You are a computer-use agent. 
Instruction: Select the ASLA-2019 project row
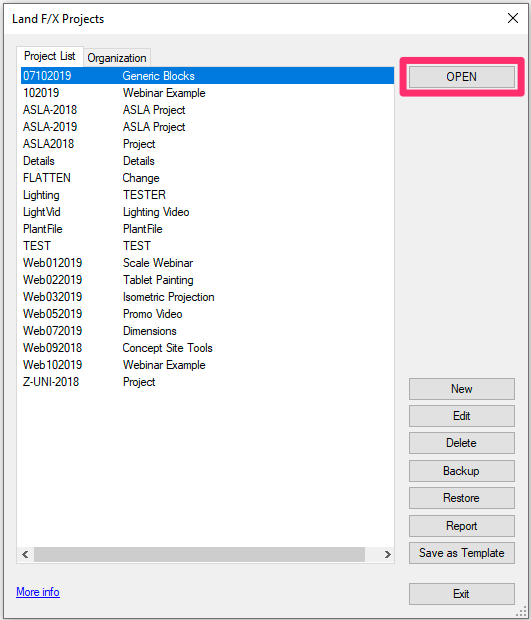(x=207, y=127)
